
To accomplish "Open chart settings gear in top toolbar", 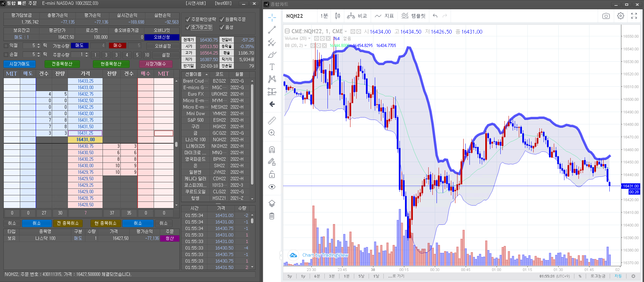I will tap(620, 16).
